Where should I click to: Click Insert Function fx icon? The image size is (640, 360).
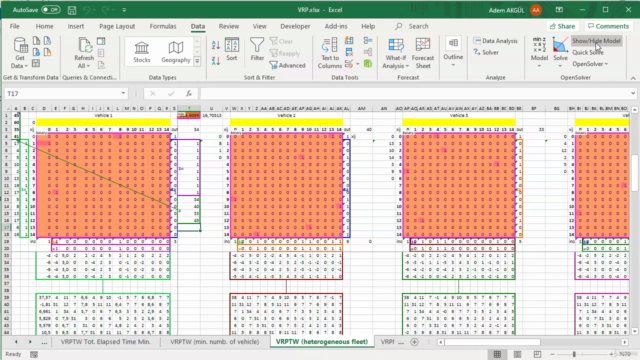tap(189, 93)
